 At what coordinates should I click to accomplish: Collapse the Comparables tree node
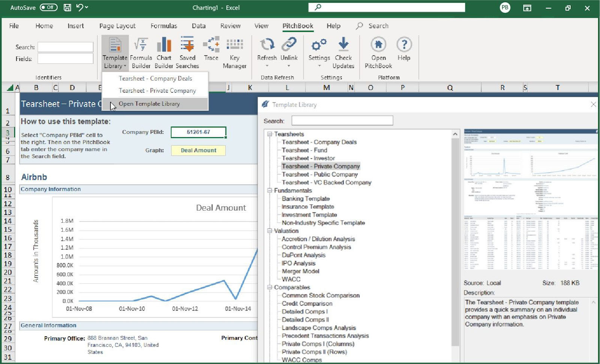(269, 287)
